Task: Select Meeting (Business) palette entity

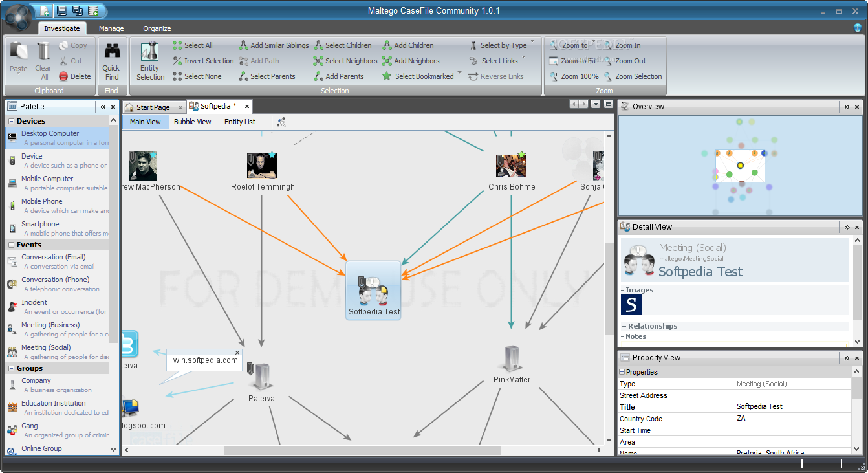Action: [57, 329]
